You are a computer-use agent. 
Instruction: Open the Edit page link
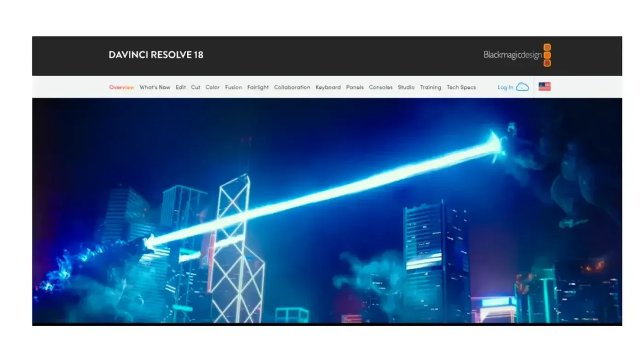[181, 87]
